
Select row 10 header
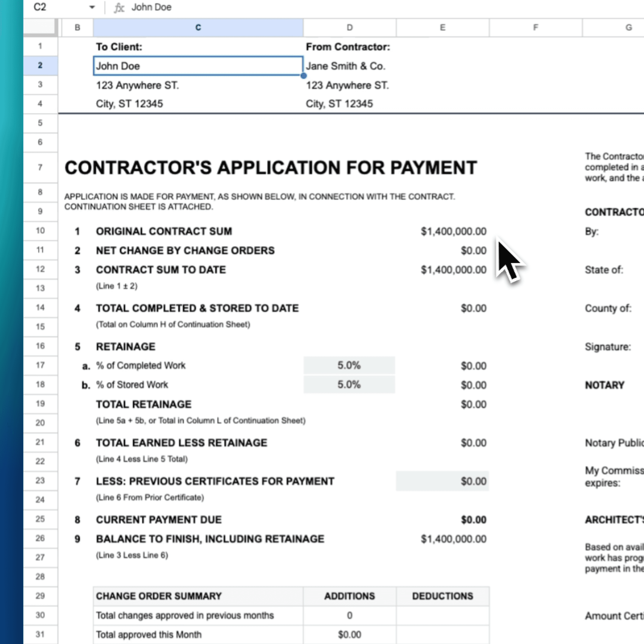pos(40,231)
